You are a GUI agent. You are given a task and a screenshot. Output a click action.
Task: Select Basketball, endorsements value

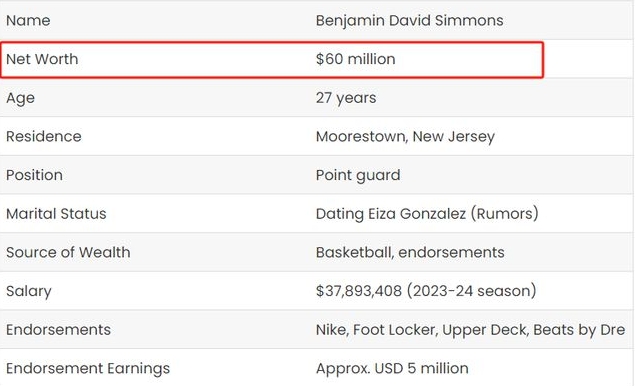coord(410,253)
